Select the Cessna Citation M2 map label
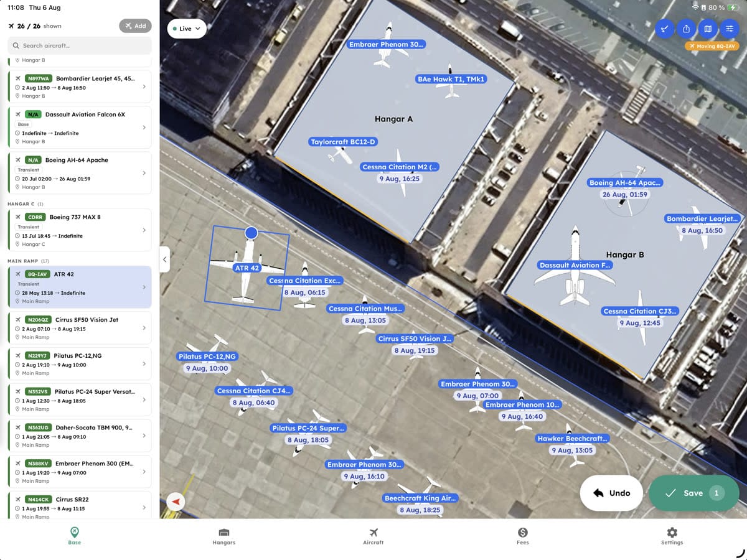747x560 pixels. (400, 167)
